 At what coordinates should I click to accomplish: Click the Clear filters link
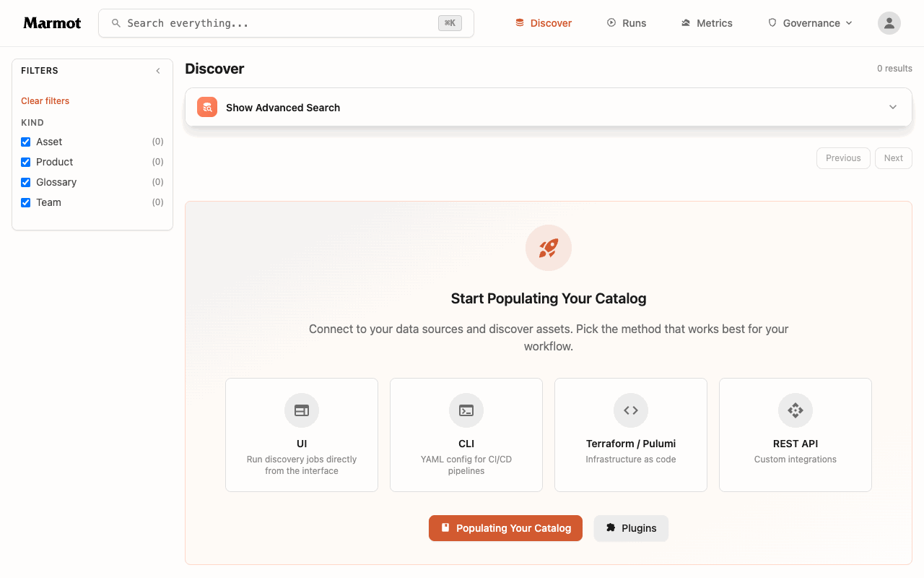point(45,100)
